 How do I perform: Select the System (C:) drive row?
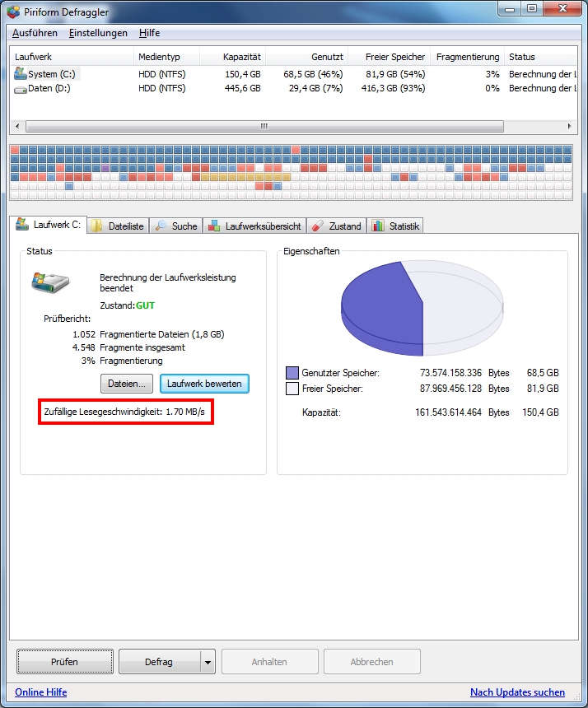coord(293,74)
